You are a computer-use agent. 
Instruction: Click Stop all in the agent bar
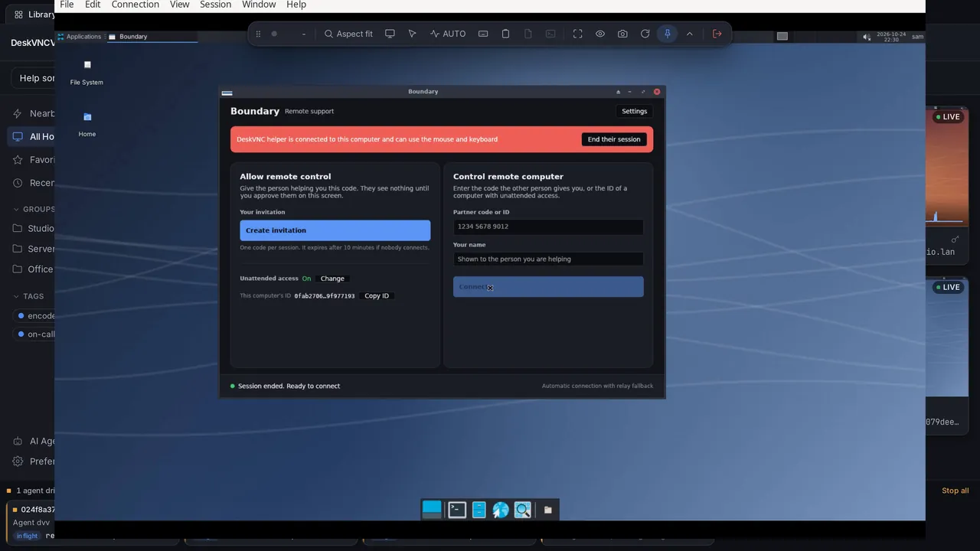pos(955,491)
